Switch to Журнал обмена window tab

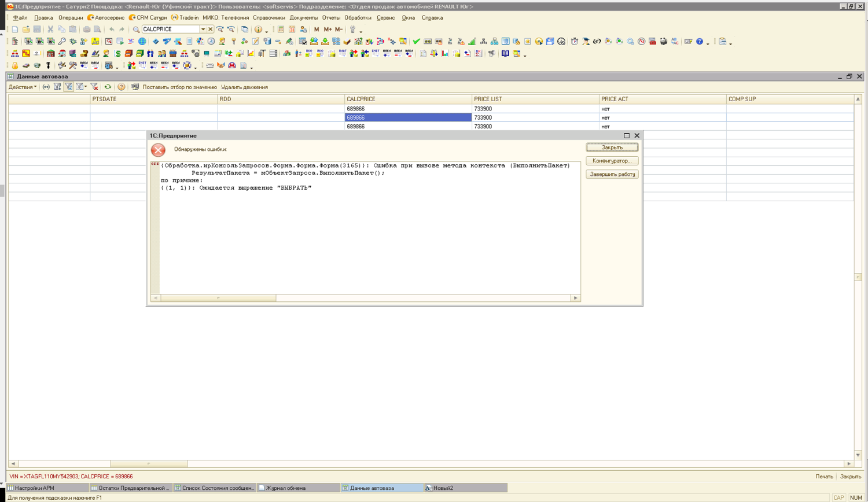tap(286, 488)
